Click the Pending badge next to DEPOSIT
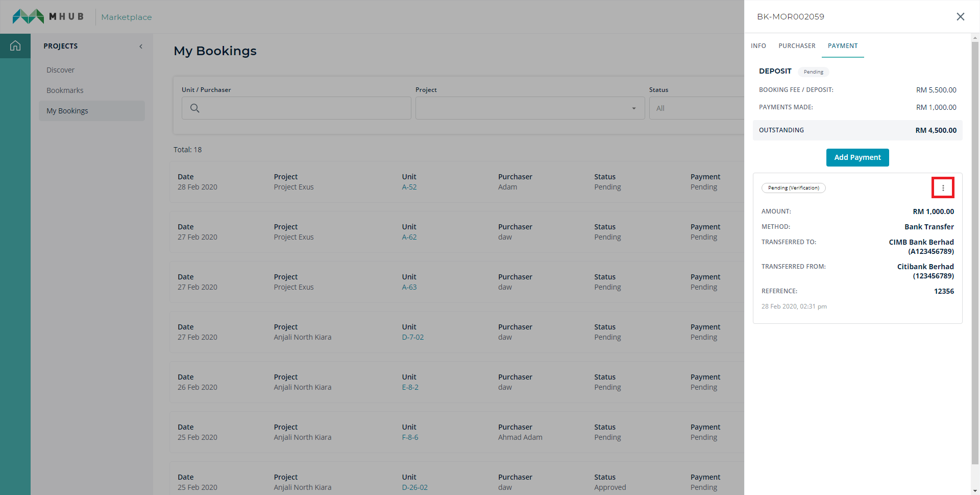The image size is (980, 495). click(813, 72)
